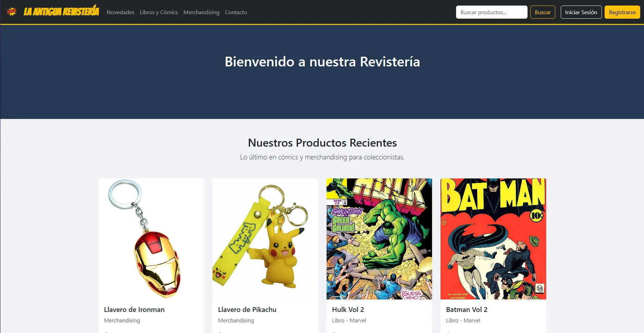Click the Nuestros Productos Recientes heading
644x333 pixels.
tap(322, 143)
